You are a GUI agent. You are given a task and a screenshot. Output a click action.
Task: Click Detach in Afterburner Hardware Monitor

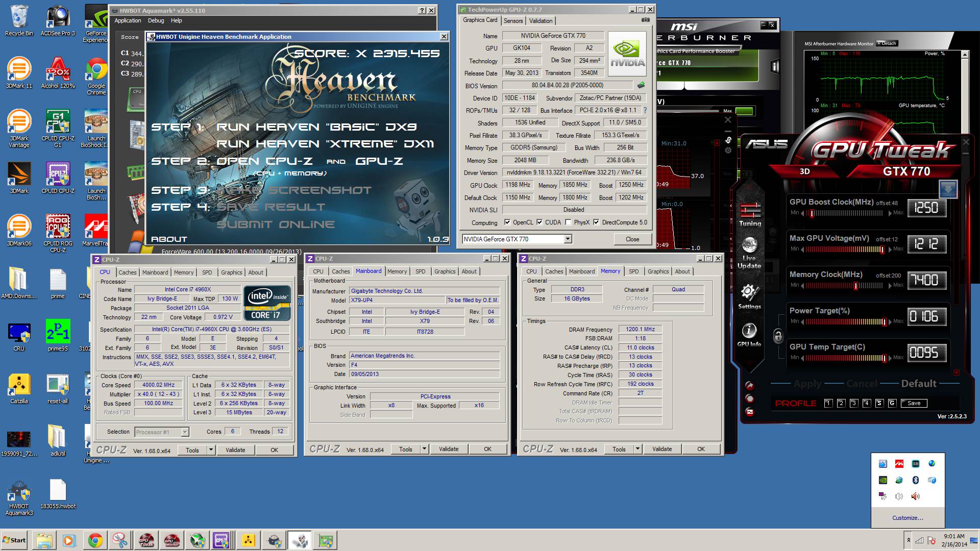point(887,43)
